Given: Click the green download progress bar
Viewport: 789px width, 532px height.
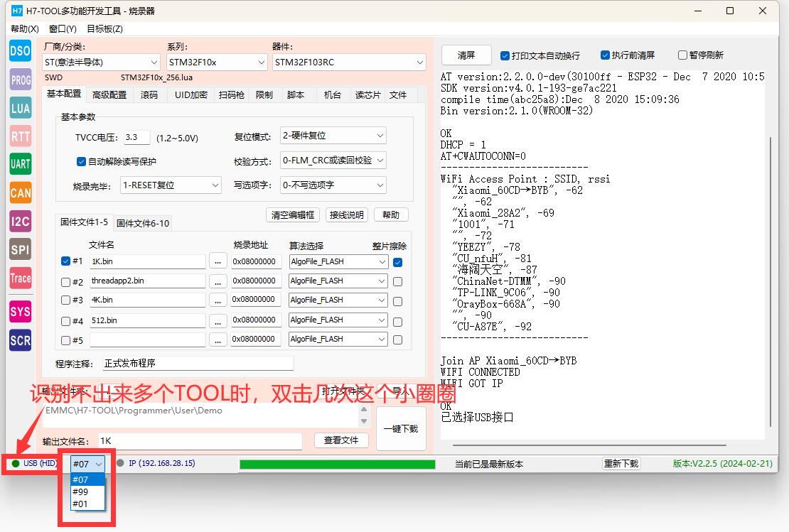Looking at the screenshot, I should tap(337, 464).
